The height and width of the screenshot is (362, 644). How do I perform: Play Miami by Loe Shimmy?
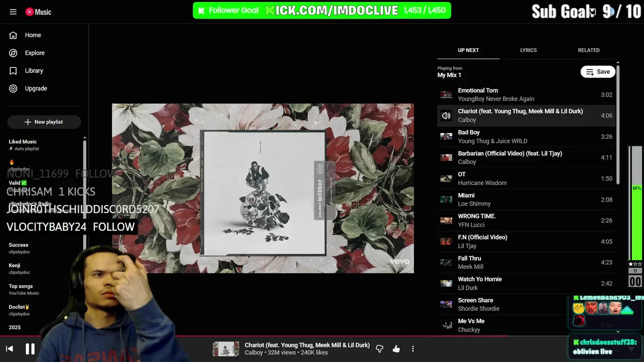pos(526,200)
